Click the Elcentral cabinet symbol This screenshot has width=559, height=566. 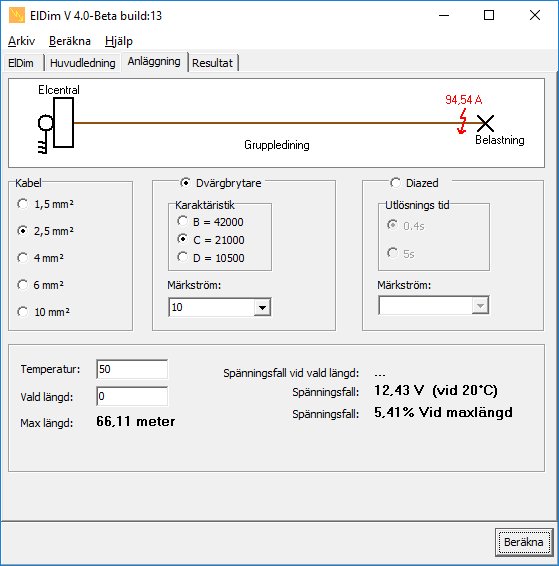click(x=64, y=123)
